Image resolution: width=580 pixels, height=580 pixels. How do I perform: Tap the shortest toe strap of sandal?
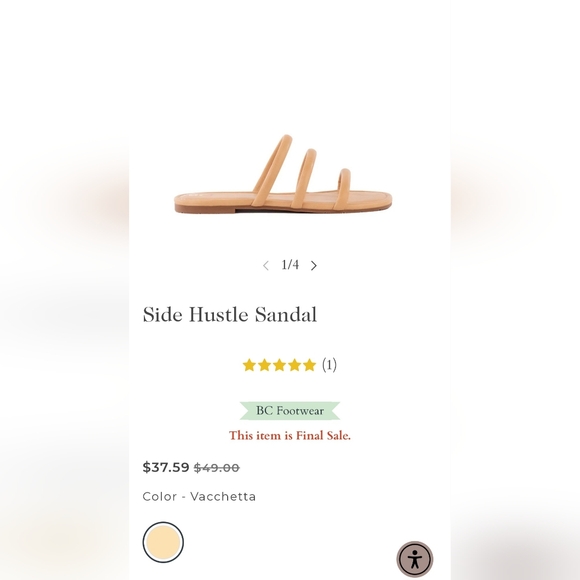[343, 189]
